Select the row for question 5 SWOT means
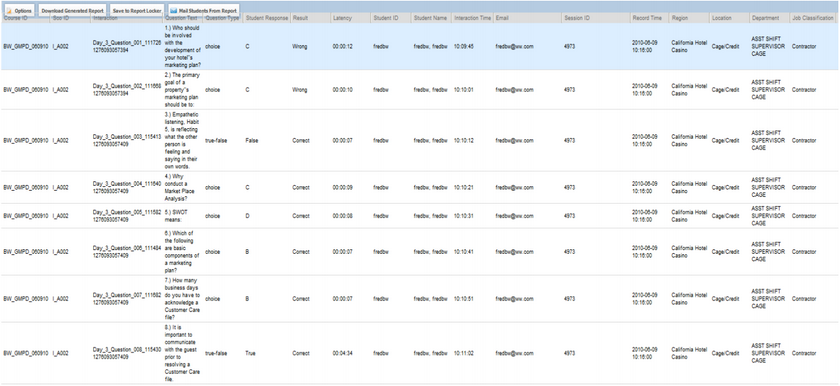The width and height of the screenshot is (840, 386). (x=420, y=216)
